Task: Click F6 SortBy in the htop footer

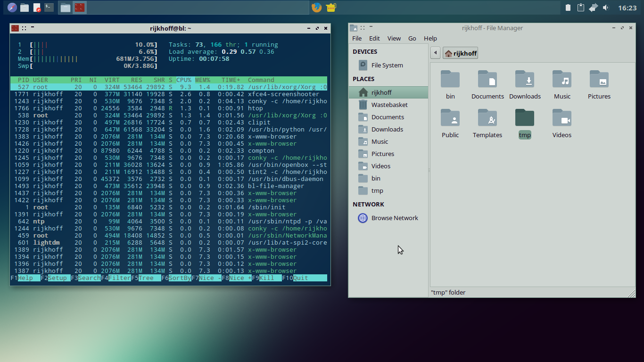Action: [x=176, y=278]
